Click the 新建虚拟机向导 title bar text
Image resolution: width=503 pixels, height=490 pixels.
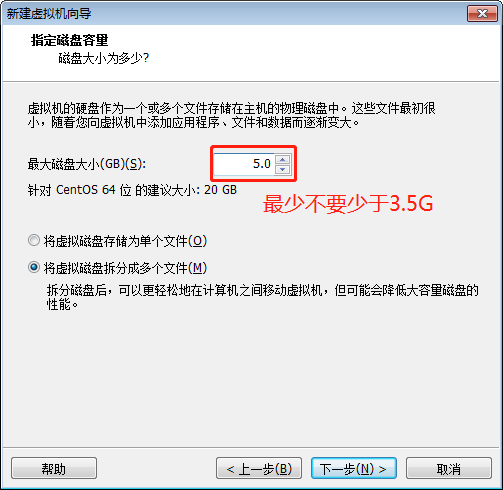[x=49, y=14]
